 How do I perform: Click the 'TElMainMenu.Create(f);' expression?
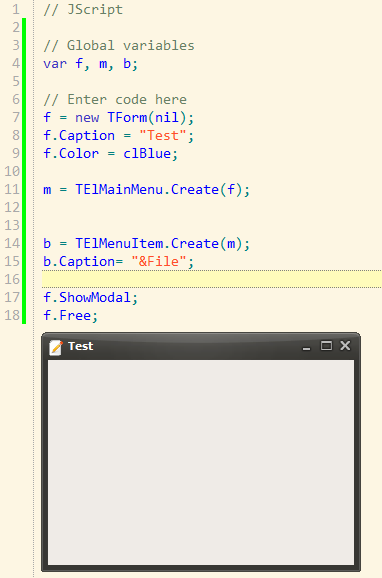[x=163, y=190]
